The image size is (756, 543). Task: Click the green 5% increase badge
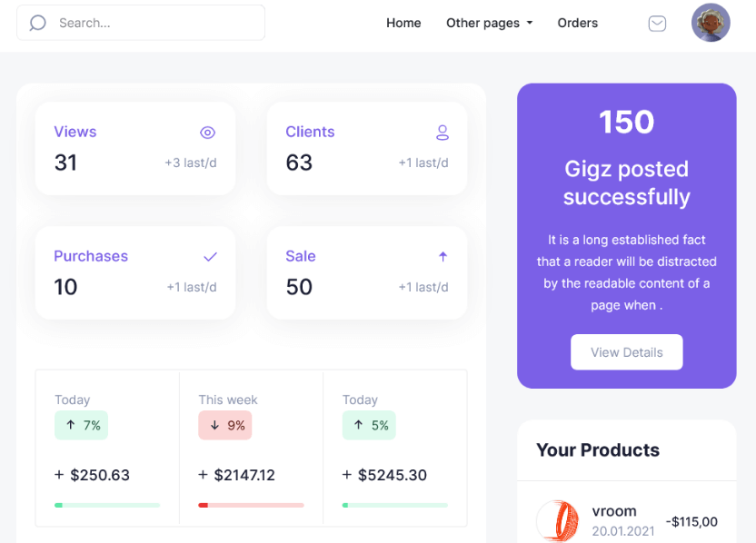click(369, 425)
